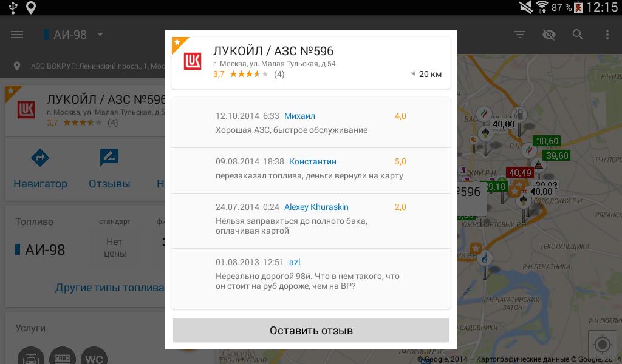Image resolution: width=622 pixels, height=364 pixels.
Task: Tap the ЛУКОЙЛ / АЗС №596 dialog title
Action: click(273, 51)
